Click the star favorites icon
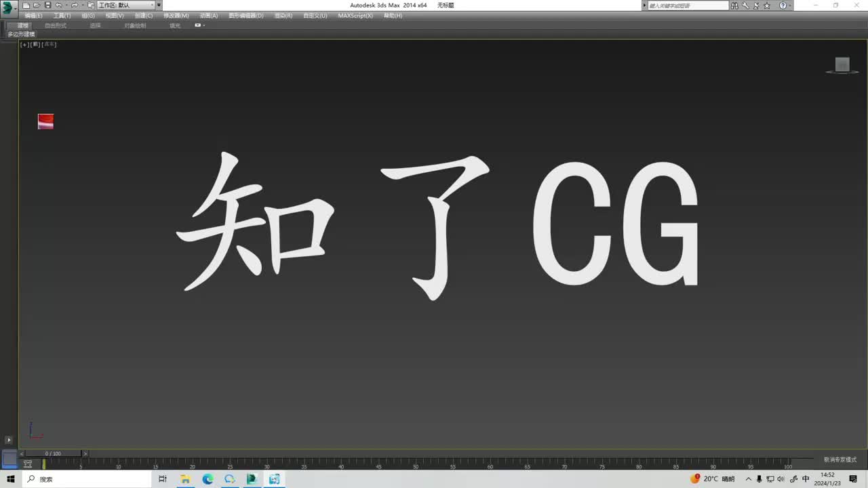Viewport: 868px width, 488px height. (x=768, y=5)
